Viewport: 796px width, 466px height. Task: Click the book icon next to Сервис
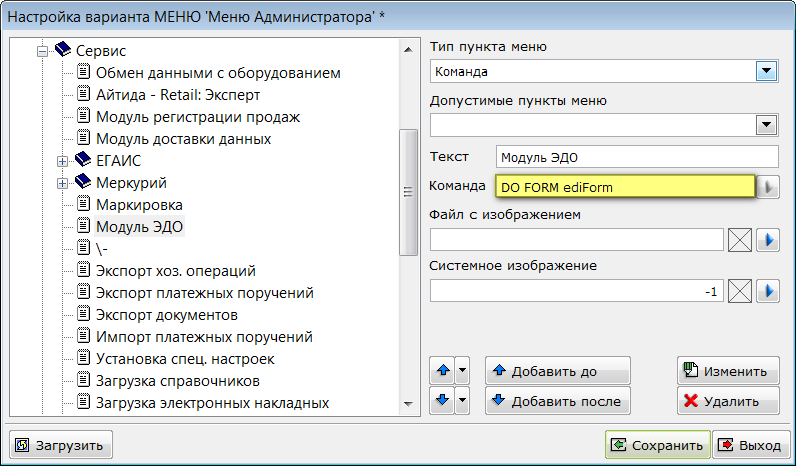click(63, 50)
